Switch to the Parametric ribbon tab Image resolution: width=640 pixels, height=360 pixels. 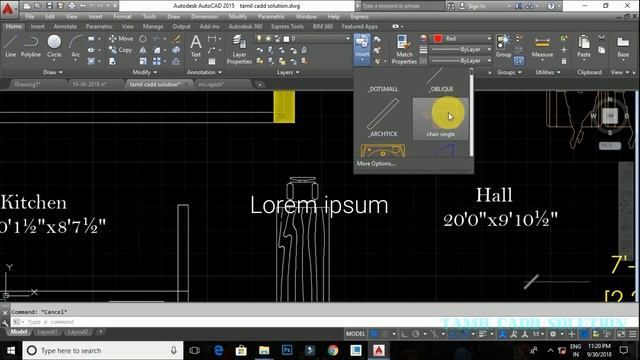(99, 27)
